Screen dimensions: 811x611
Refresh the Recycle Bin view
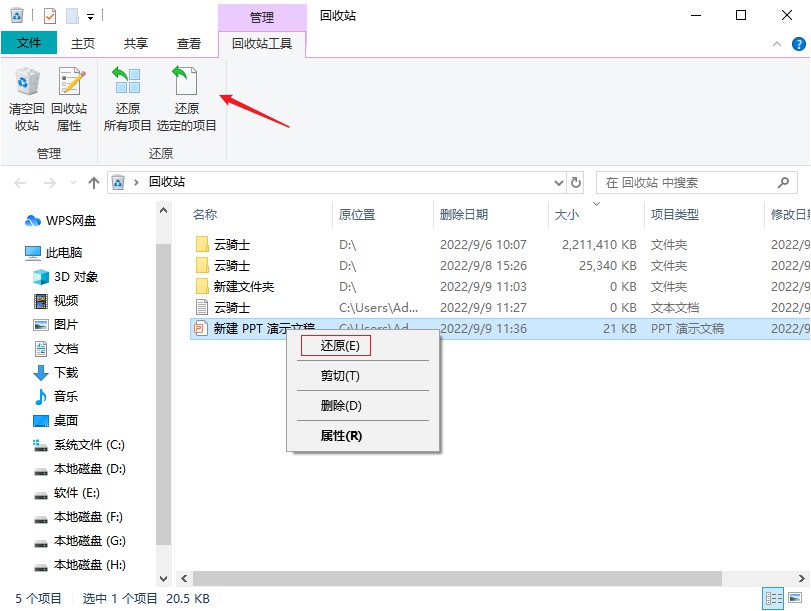click(x=576, y=183)
